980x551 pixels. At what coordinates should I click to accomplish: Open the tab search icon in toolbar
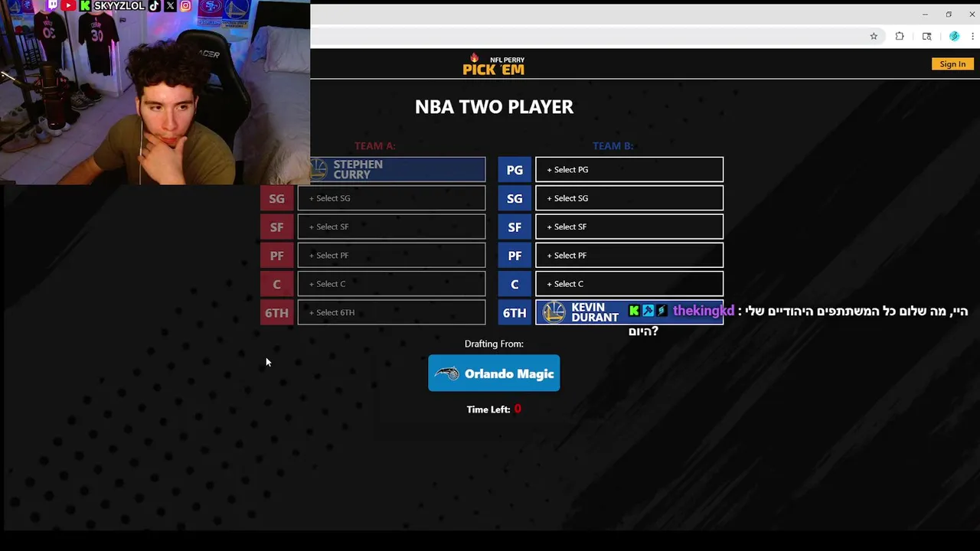click(x=927, y=36)
